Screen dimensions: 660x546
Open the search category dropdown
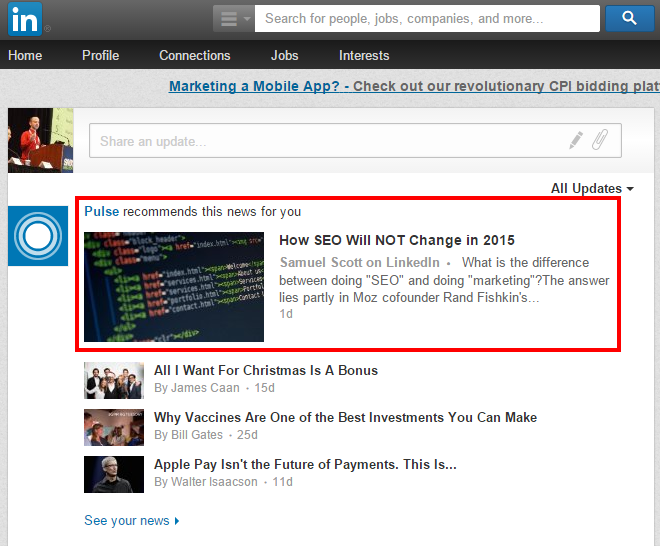pyautogui.click(x=234, y=19)
